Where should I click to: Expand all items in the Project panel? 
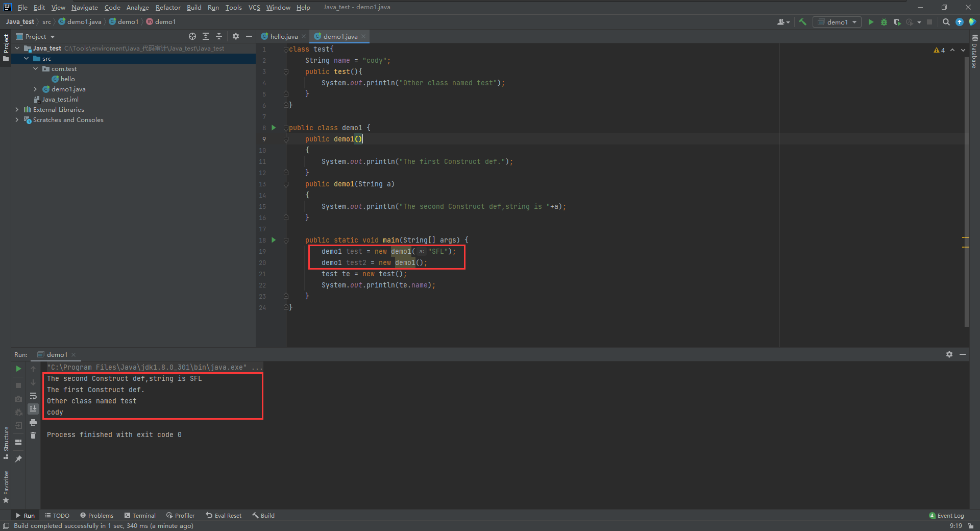coord(206,36)
